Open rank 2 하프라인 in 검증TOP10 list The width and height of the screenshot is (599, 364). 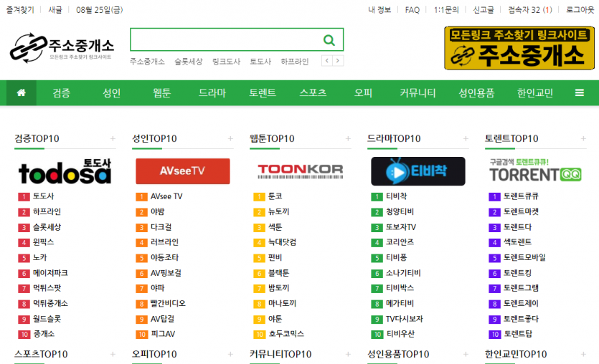(x=47, y=212)
